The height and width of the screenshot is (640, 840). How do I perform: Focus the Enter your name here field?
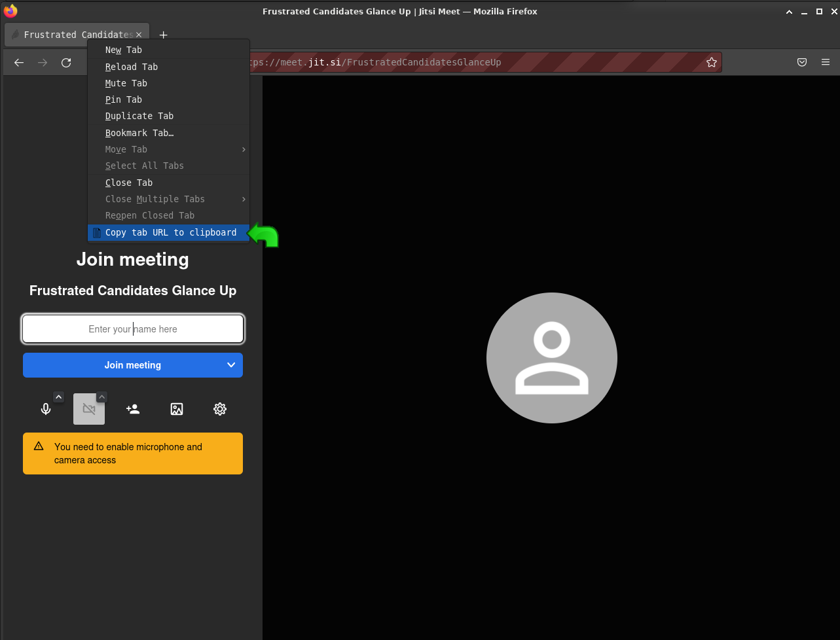click(x=133, y=329)
